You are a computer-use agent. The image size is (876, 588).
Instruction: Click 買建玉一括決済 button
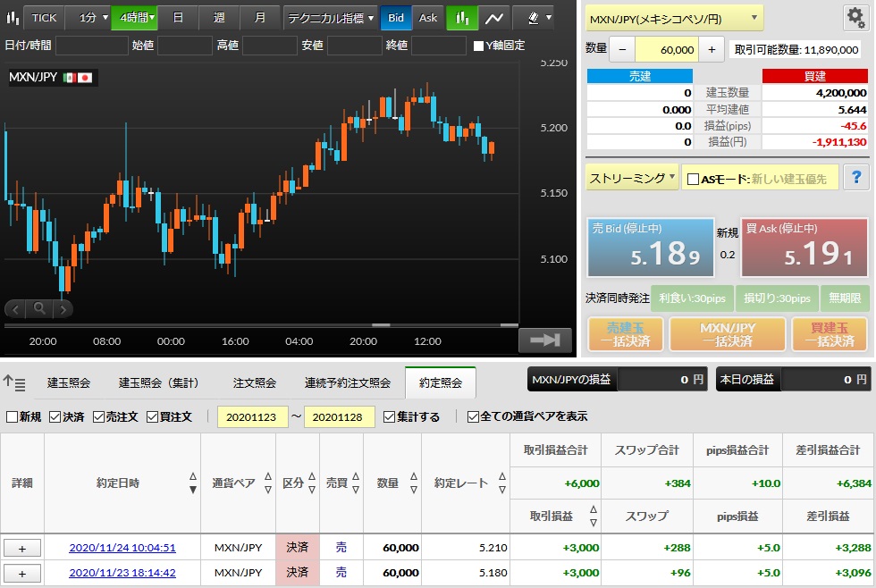pos(830,334)
